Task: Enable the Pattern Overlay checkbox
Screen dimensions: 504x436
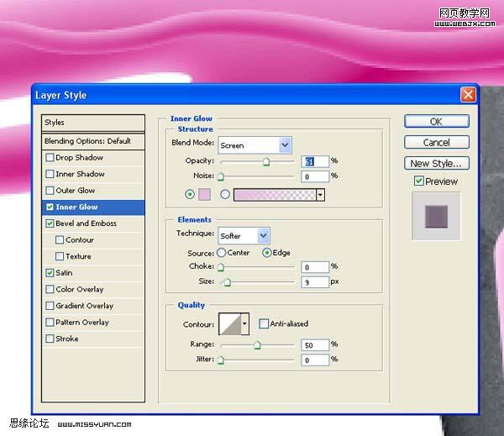Action: [50, 323]
